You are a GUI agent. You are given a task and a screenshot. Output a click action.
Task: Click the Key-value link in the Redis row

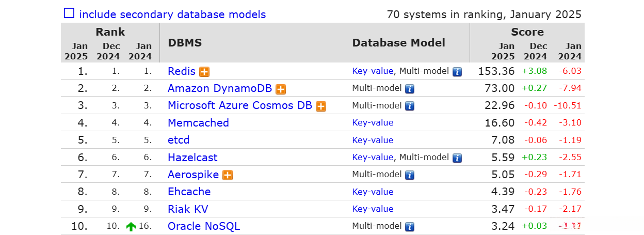373,71
